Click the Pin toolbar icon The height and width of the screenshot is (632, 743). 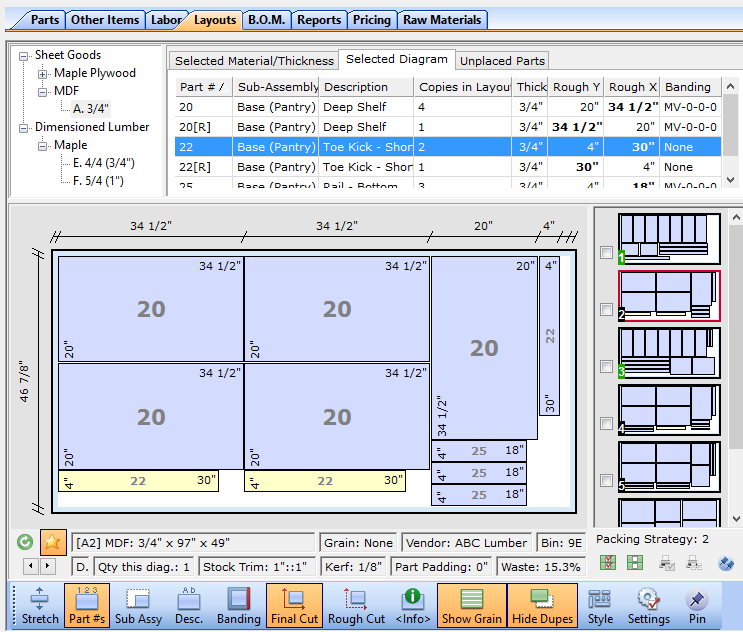coord(697,605)
